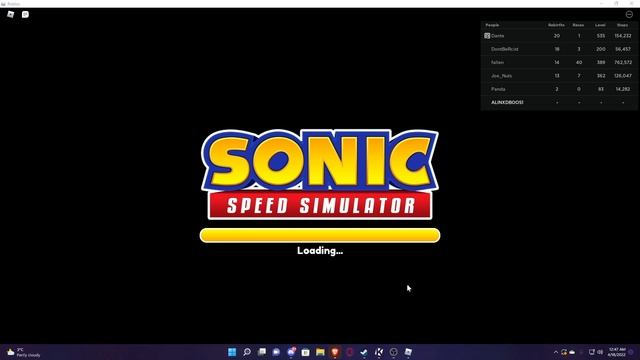
Task: Click the 'Rebirths' leaderboard column header
Action: click(x=556, y=25)
